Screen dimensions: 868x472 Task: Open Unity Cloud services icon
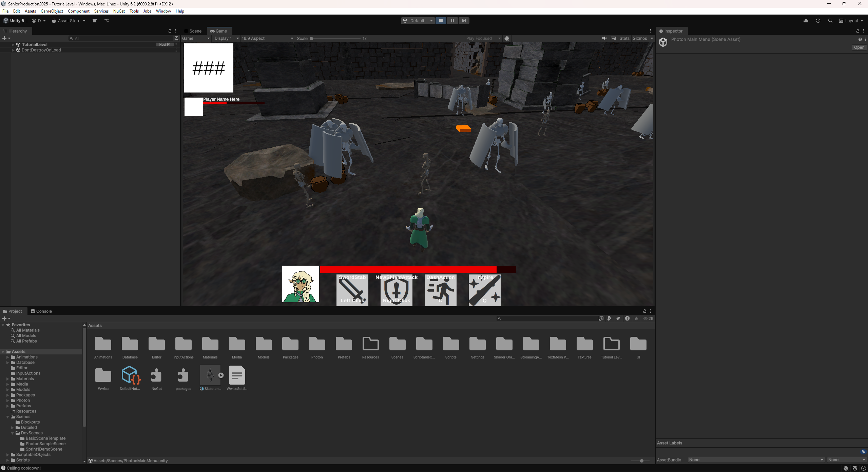coord(806,21)
